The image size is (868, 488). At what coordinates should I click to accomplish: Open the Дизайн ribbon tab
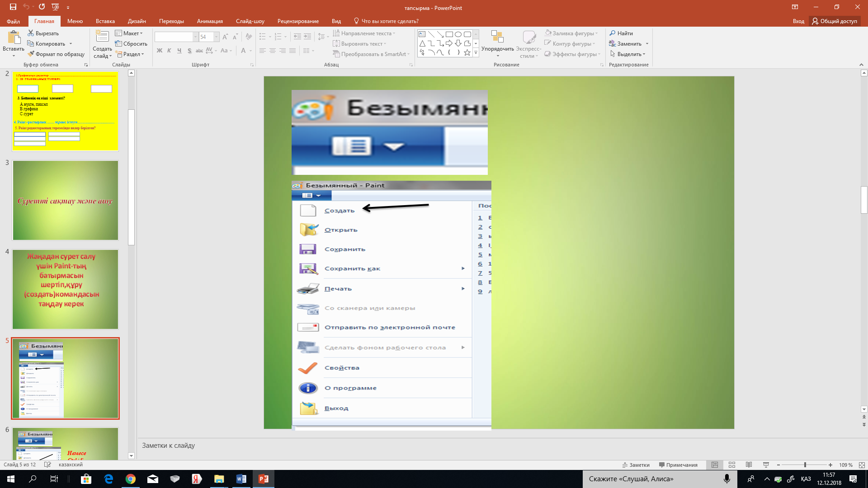pyautogui.click(x=137, y=21)
